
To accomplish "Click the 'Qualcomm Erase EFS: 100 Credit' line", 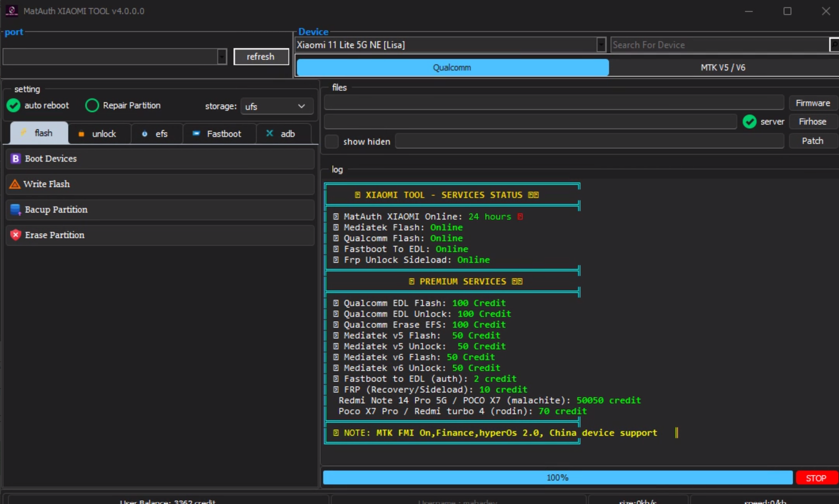I will click(420, 325).
